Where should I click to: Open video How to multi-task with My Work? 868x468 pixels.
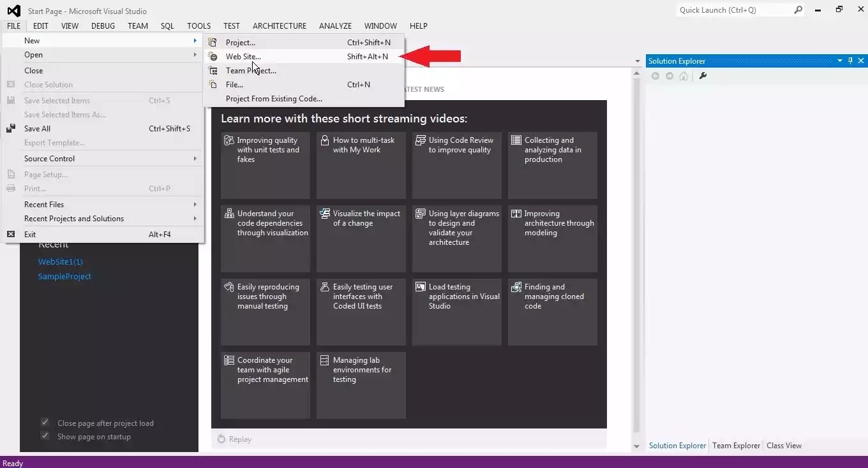pos(361,165)
